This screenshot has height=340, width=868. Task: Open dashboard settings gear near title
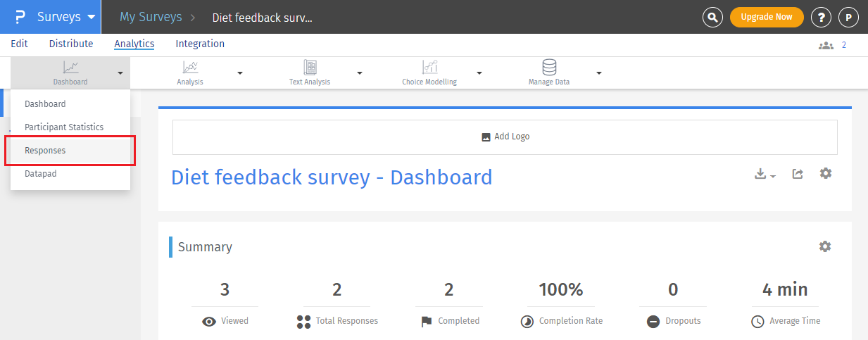tap(826, 173)
